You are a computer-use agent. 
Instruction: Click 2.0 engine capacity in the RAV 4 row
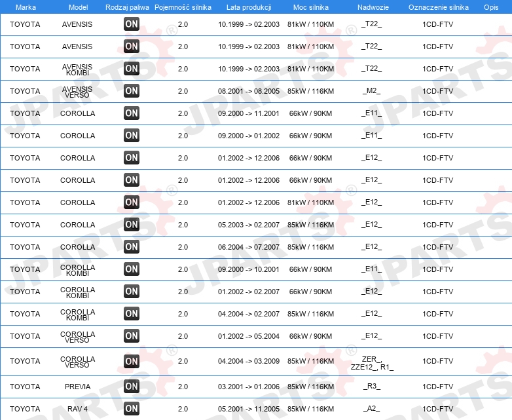pos(183,409)
